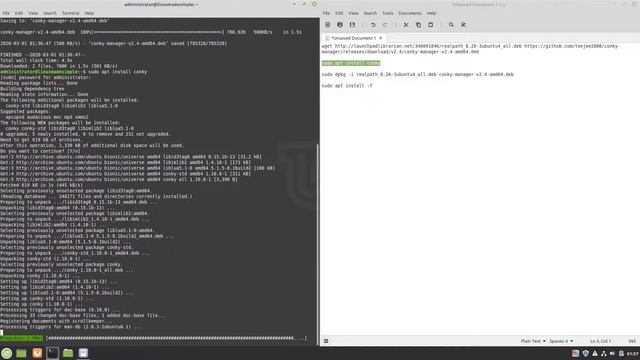Click the 'sudo dpkg -i realpath' line in editor

coord(418,74)
